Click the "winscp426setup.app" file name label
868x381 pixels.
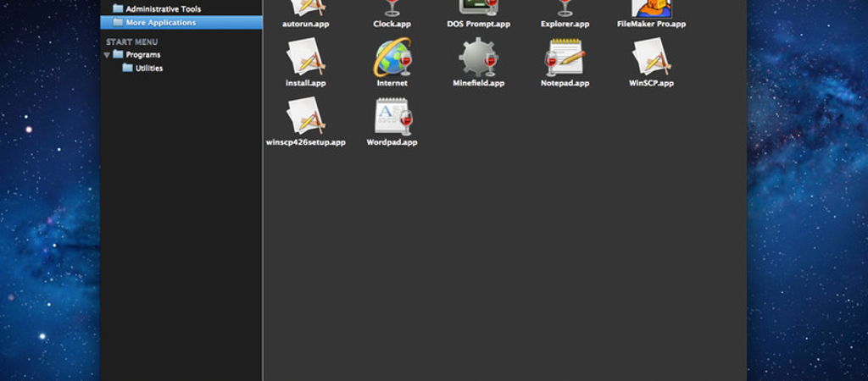[305, 142]
